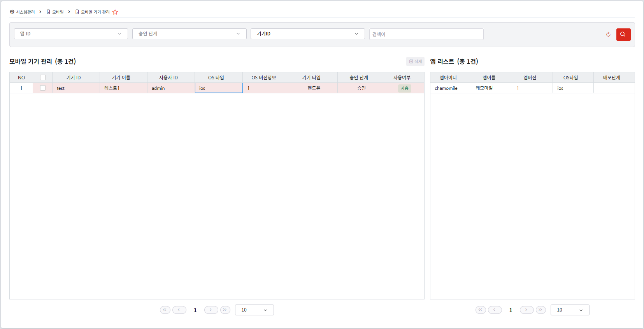Click the 사용 status badge
This screenshot has width=644, height=329.
405,88
